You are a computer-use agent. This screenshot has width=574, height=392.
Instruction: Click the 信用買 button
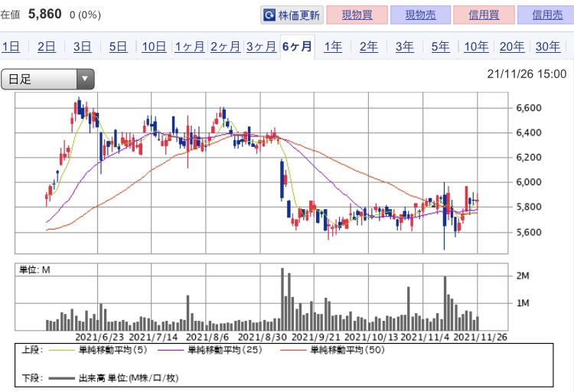(484, 15)
